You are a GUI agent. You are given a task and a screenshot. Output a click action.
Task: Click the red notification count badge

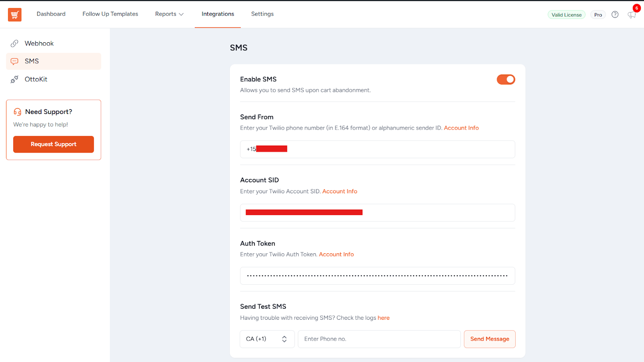coord(637,8)
